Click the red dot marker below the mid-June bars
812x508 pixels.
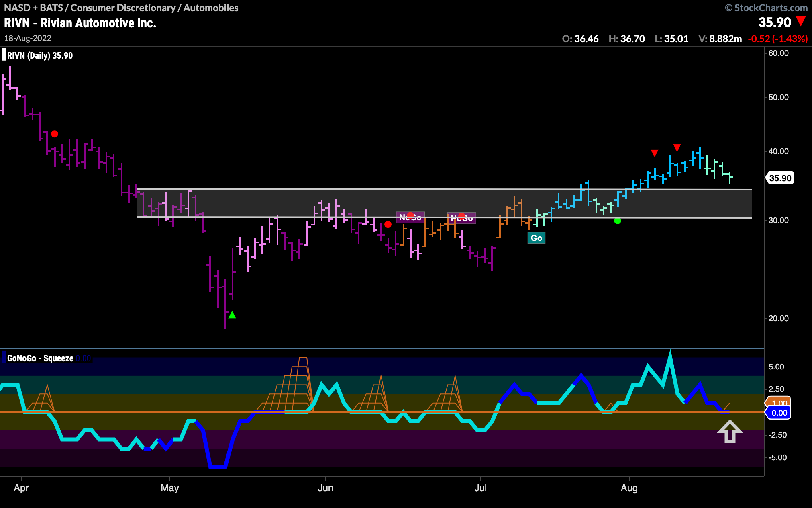388,224
